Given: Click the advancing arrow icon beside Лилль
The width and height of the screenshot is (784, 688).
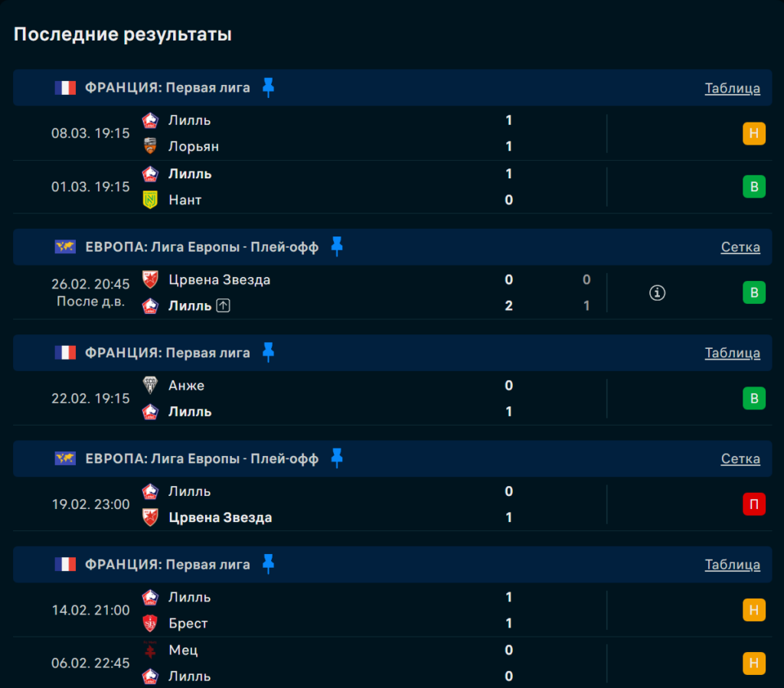Looking at the screenshot, I should click(223, 306).
